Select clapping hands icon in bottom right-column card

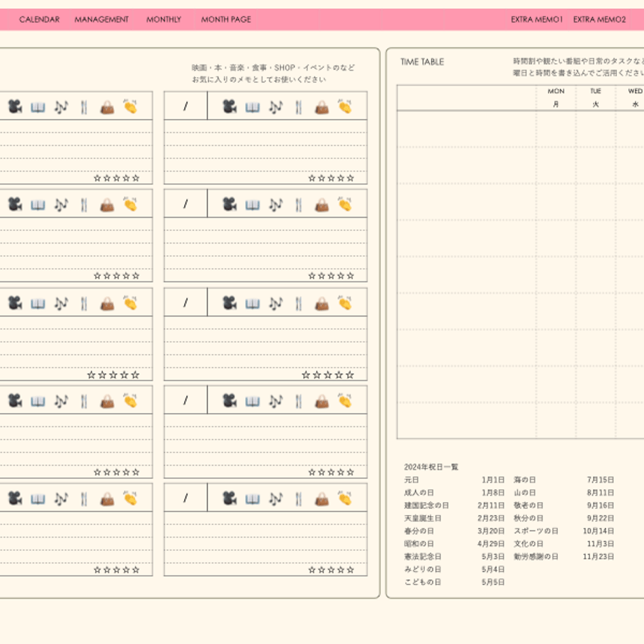tap(344, 498)
